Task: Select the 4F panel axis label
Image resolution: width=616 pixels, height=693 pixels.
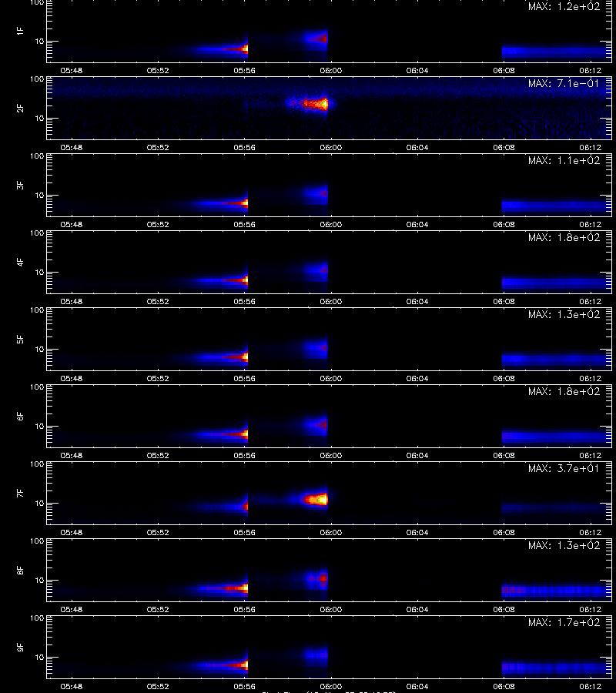Action: click(x=20, y=262)
